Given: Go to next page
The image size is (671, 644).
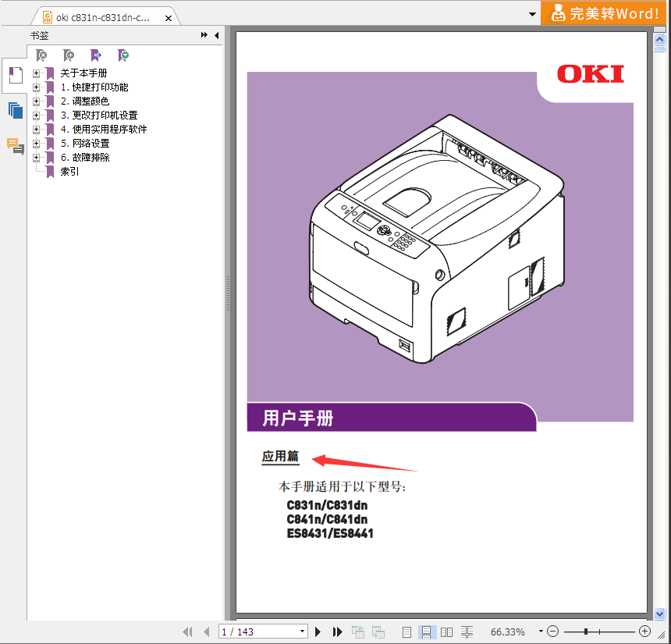Looking at the screenshot, I should pos(318,632).
